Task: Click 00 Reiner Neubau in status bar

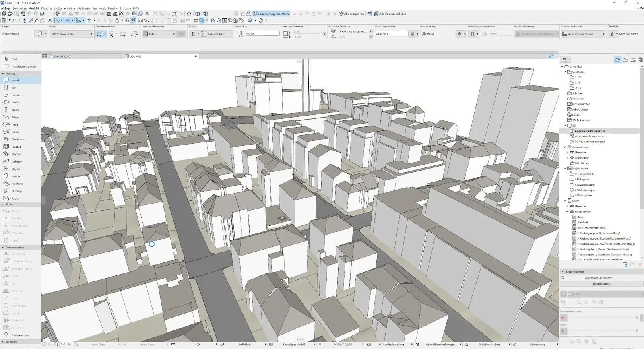Action: 489,345
